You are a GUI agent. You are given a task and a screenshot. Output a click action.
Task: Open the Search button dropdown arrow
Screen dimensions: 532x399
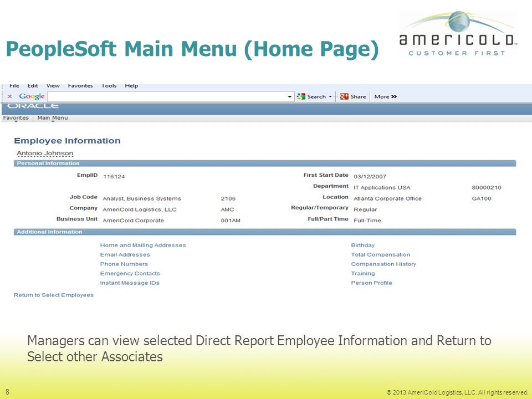click(x=330, y=96)
